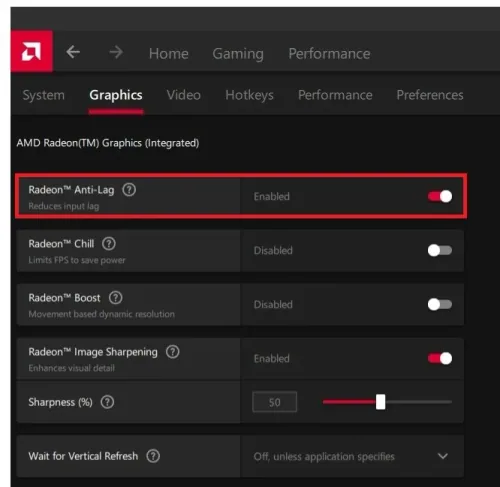Disable the Radeon Anti-Lag toggle

point(440,196)
